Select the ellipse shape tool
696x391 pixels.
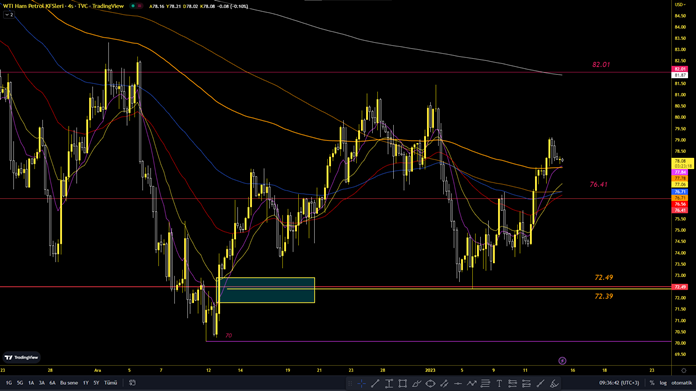click(x=430, y=383)
